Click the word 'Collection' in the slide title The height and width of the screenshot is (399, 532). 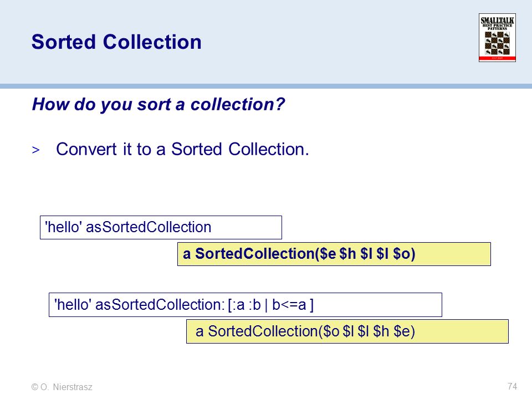(x=152, y=42)
